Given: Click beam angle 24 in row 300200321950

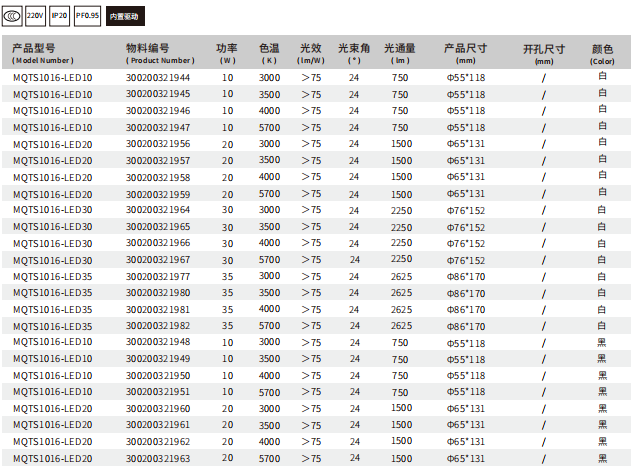Looking at the screenshot, I should pyautogui.click(x=355, y=376).
